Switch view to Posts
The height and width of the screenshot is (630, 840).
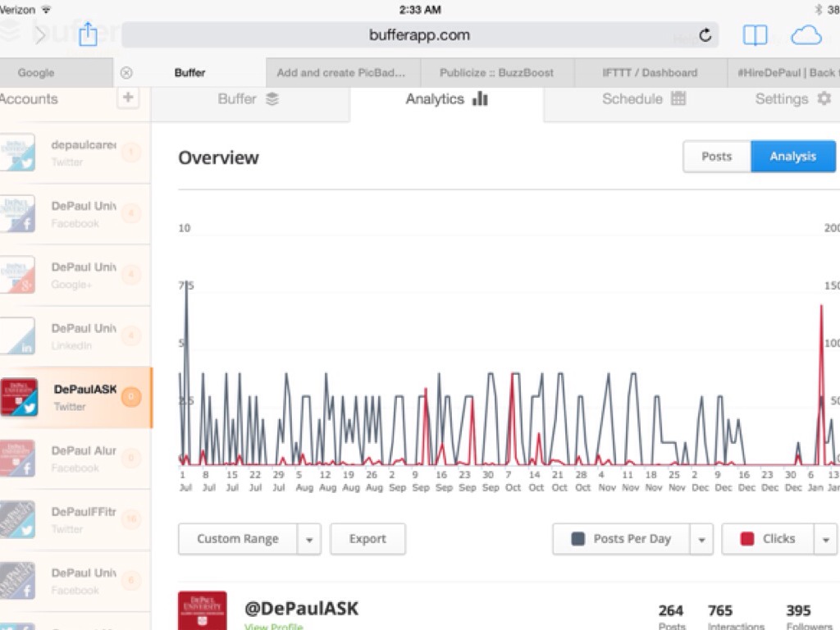coord(716,157)
